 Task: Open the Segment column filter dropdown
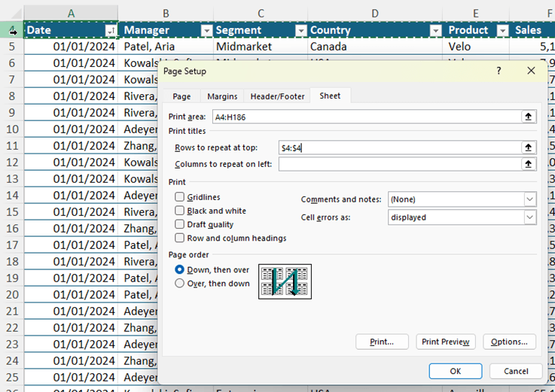[301, 31]
